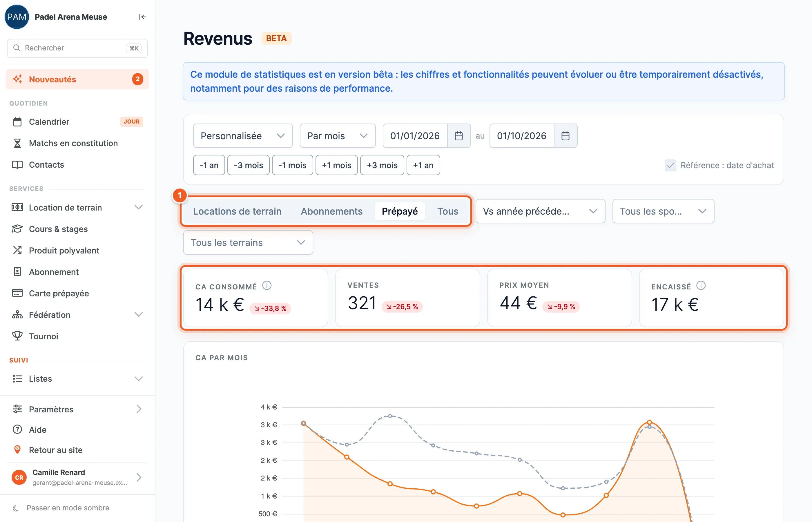812x522 pixels.
Task: Select Abonnements tab
Action: (331, 211)
